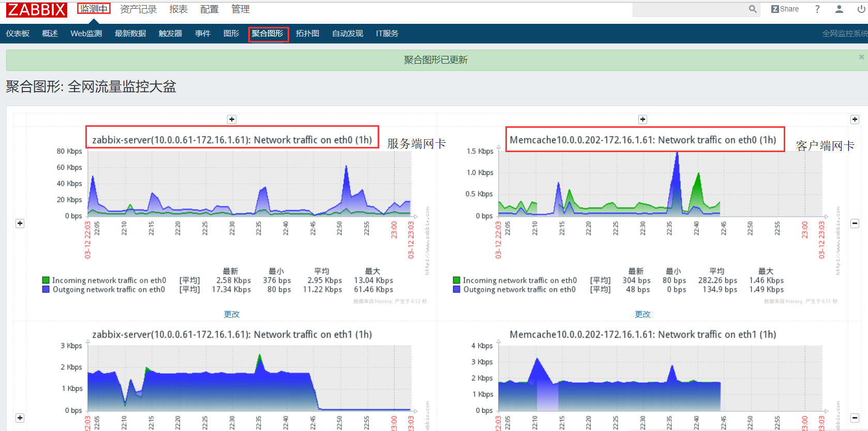Screen dimensions: 868x431
Task: Go to 事件 submenu
Action: [202, 34]
